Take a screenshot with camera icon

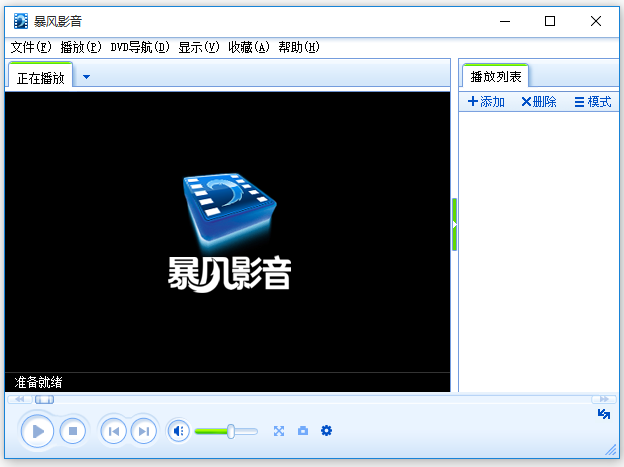[x=303, y=431]
